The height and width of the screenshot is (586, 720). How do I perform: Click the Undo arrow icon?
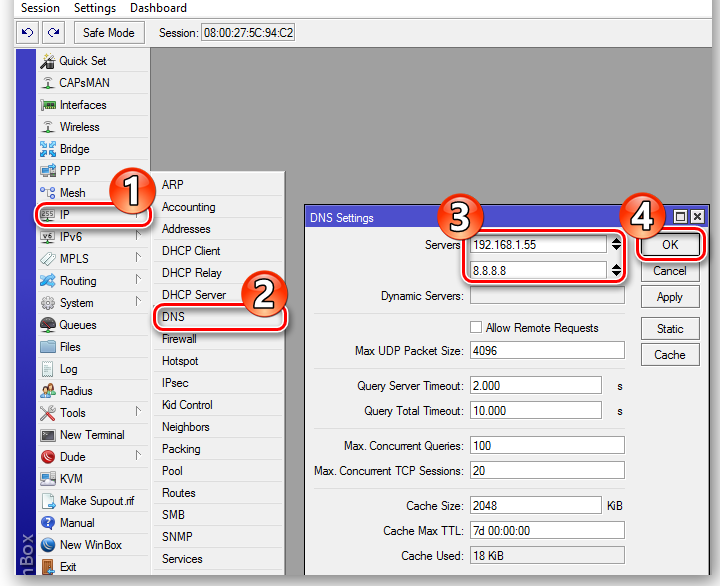point(27,33)
